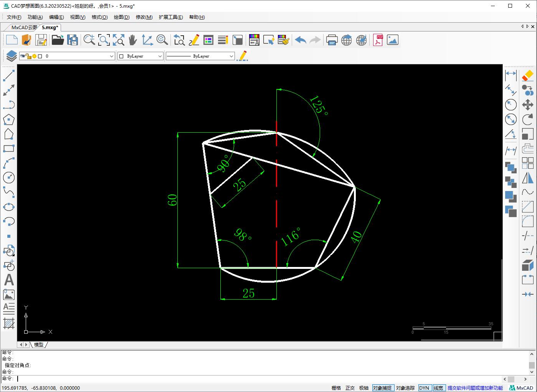Switch to the MxCAD云图 tab
Screen dimensions: 537x392
[24, 27]
